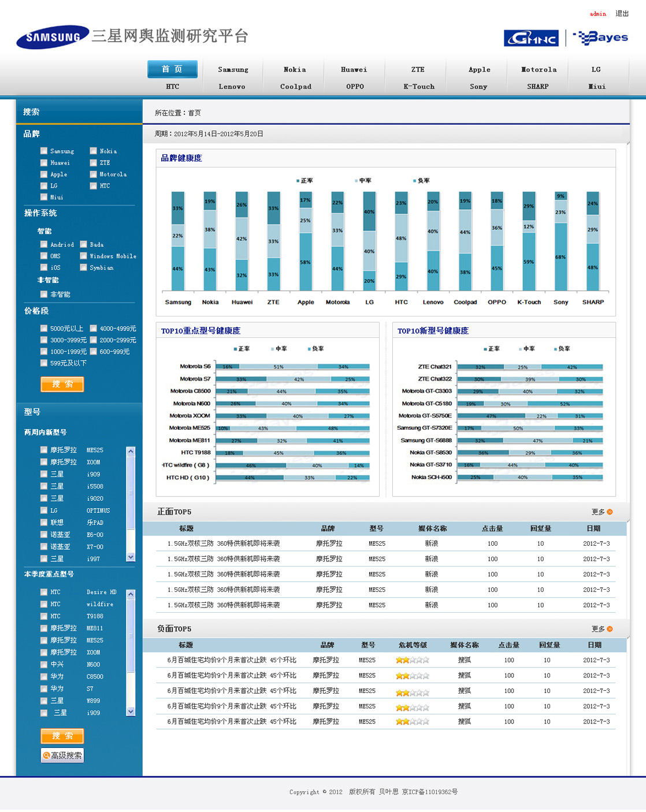Go to the Coolpad navigation tab
This screenshot has width=646, height=812.
click(x=296, y=87)
